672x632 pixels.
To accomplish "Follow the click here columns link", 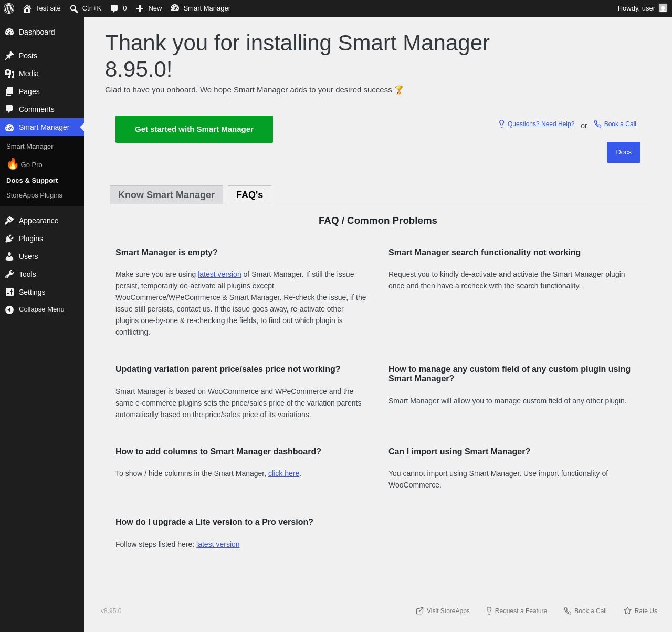I will pyautogui.click(x=283, y=473).
